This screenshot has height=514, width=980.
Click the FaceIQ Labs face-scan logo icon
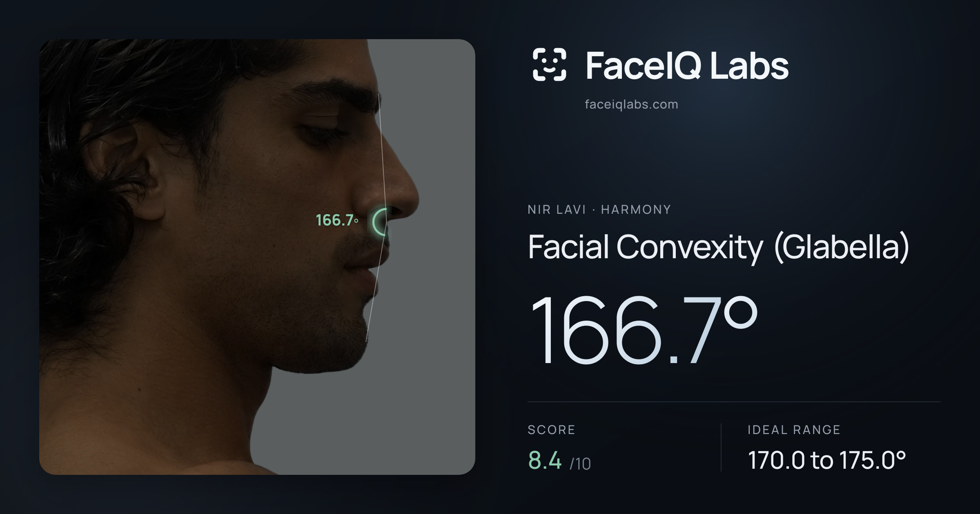pos(550,64)
